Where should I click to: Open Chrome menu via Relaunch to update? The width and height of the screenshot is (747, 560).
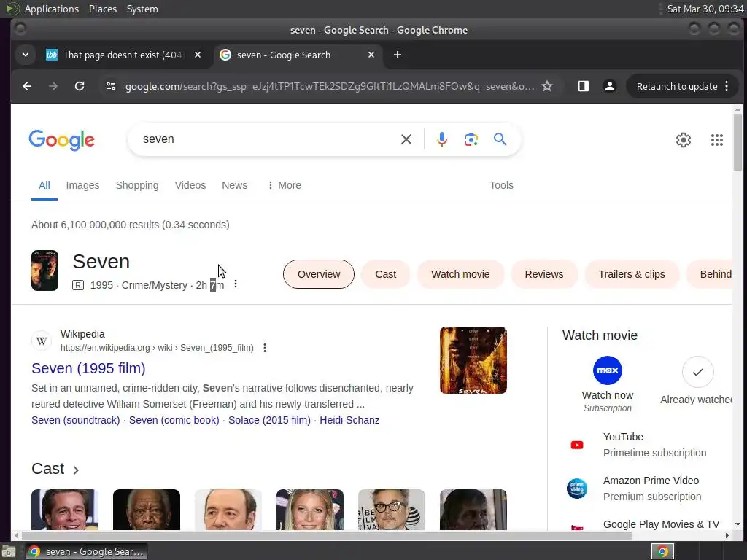point(682,86)
